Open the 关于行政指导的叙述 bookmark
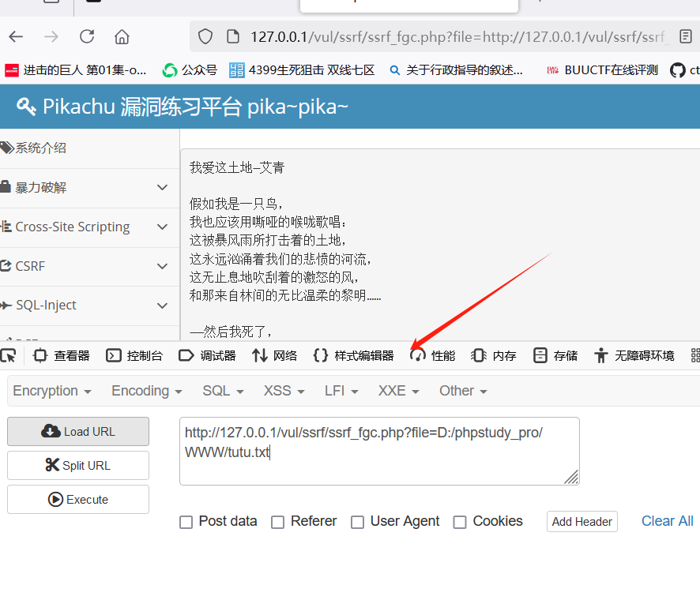This screenshot has height=600, width=700. coord(456,70)
